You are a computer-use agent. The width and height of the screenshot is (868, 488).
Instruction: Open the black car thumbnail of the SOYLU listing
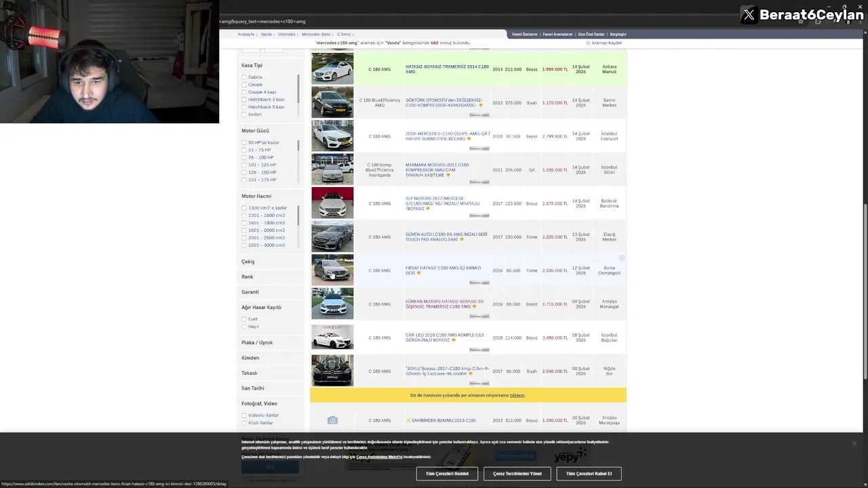point(332,371)
